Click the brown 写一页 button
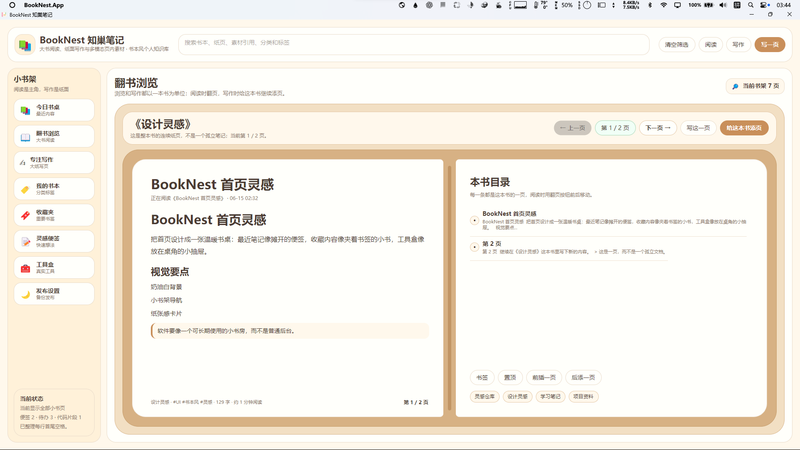The height and width of the screenshot is (450, 800). (x=770, y=45)
